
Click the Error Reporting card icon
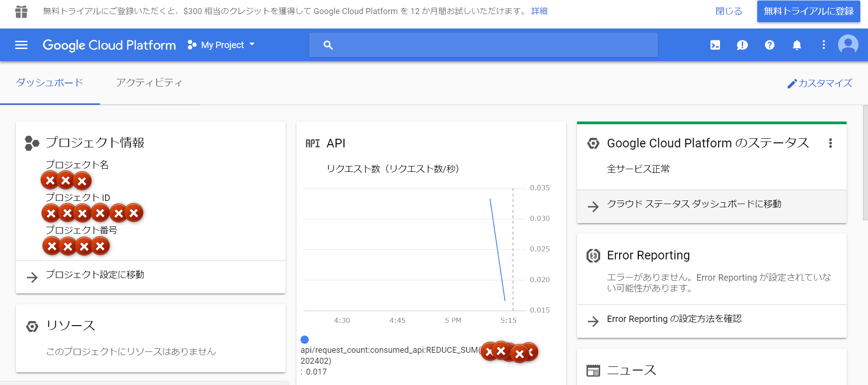[x=593, y=256]
